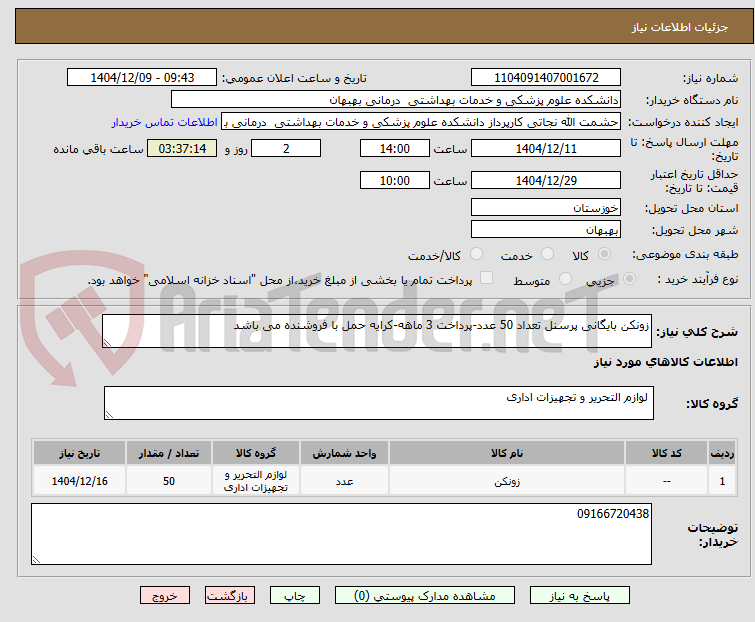The image size is (755, 622).
Task: Click the validity time 10:00 field
Action: point(395,180)
